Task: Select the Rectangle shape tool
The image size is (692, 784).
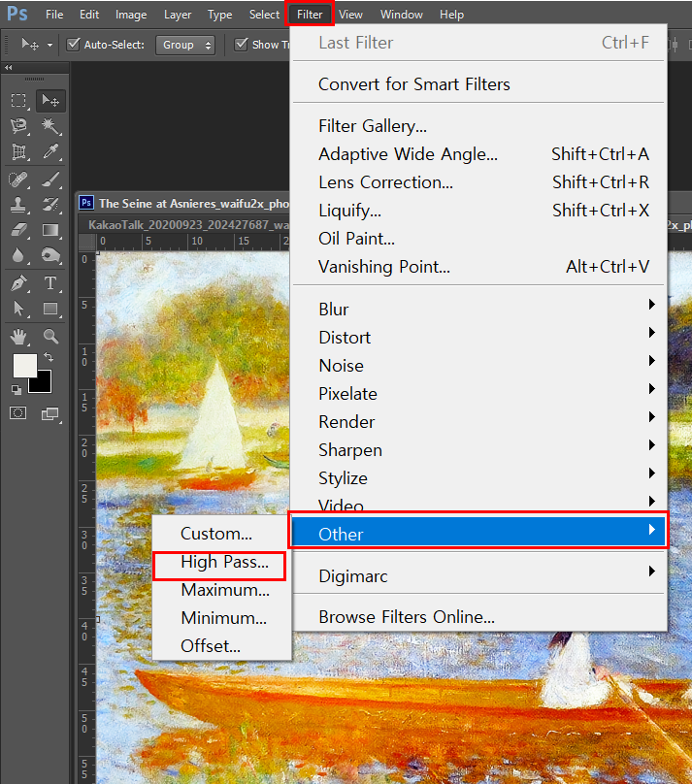Action: tap(50, 309)
